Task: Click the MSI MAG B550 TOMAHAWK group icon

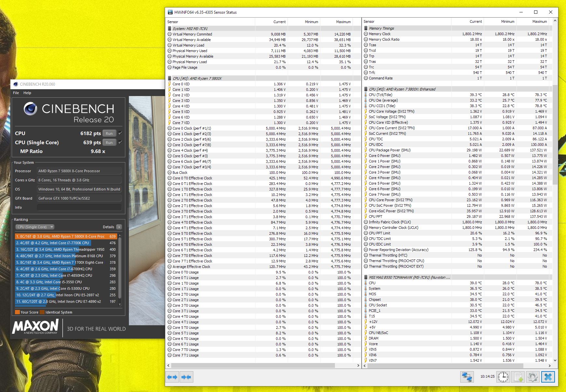Action: (366, 277)
